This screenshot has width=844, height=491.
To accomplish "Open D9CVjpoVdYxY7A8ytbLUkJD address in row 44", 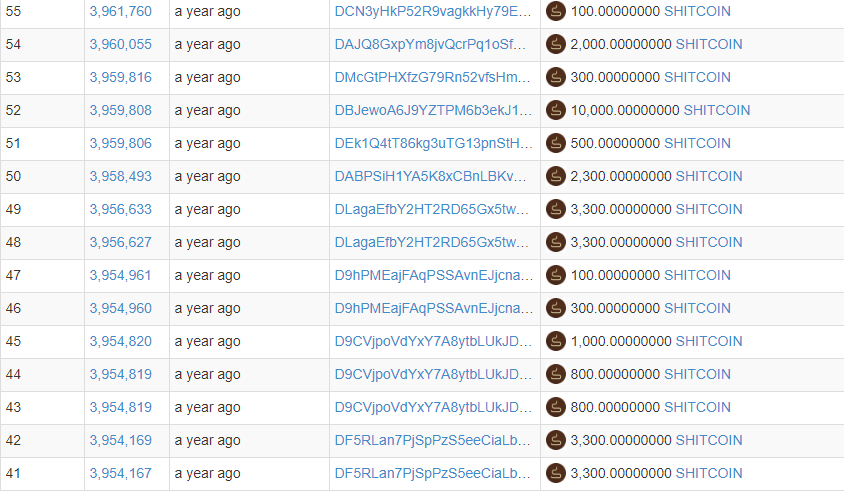I will pos(433,375).
